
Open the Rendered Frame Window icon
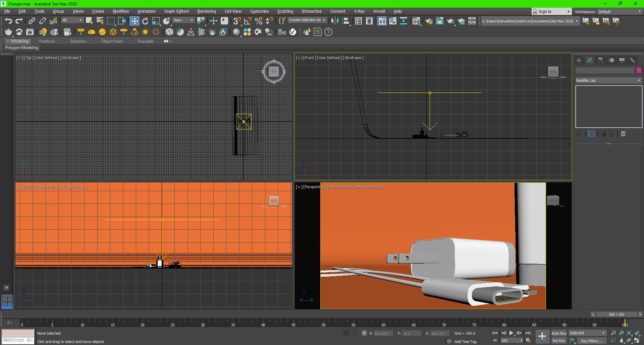point(439,21)
